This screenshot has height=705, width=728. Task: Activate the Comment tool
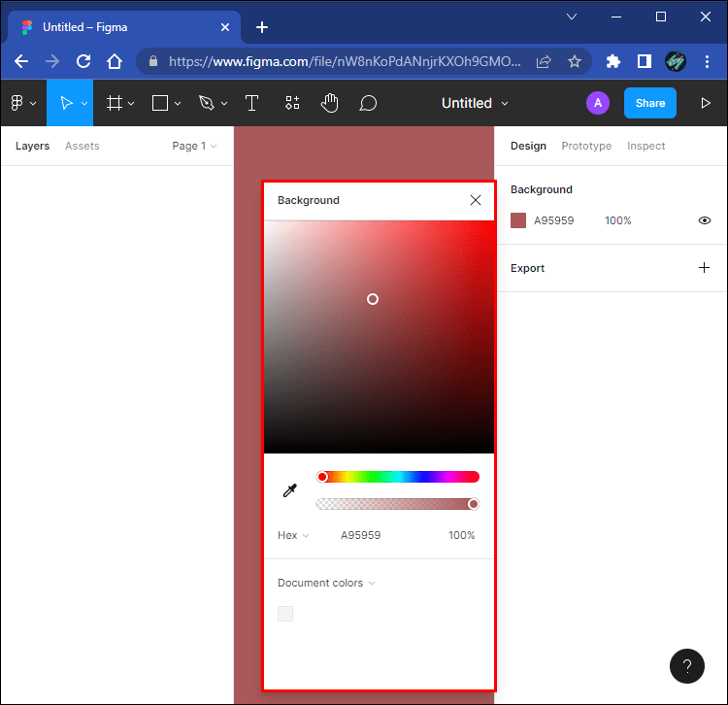pos(368,103)
